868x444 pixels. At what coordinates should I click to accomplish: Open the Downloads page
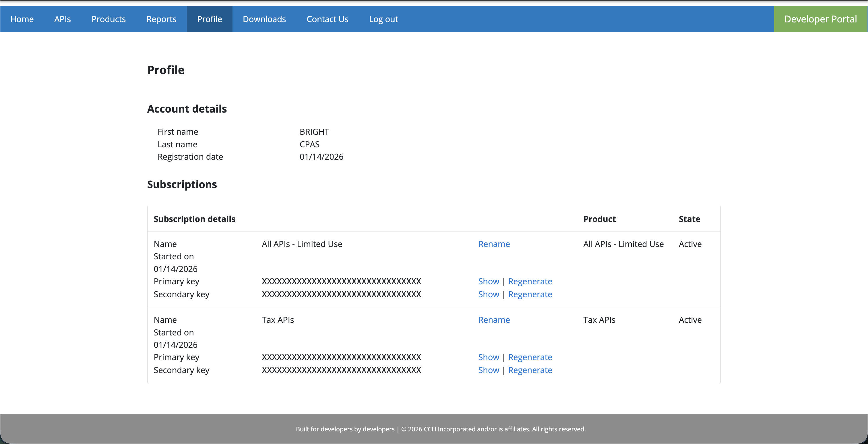264,19
